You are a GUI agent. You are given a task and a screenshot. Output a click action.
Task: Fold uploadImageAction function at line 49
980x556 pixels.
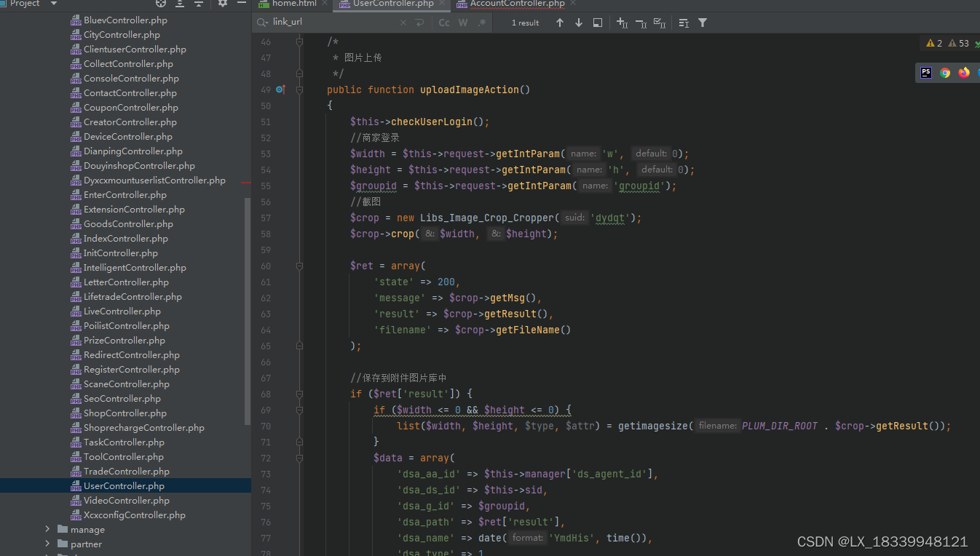pyautogui.click(x=299, y=90)
